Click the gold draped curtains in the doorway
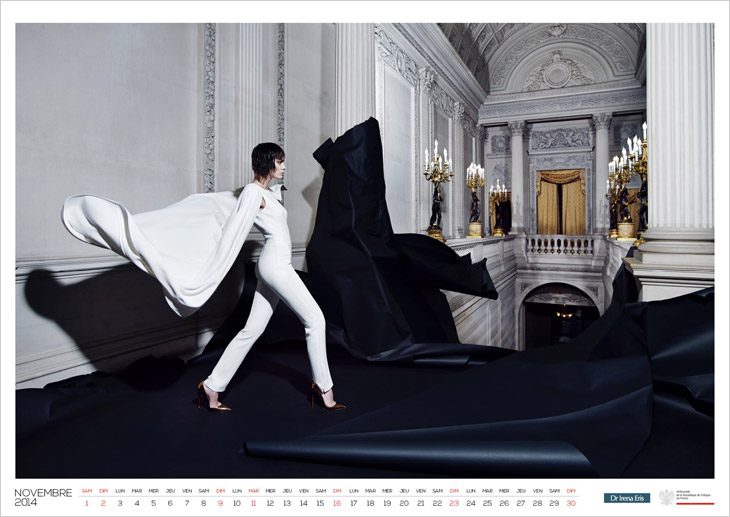The image size is (730, 517). point(559,203)
